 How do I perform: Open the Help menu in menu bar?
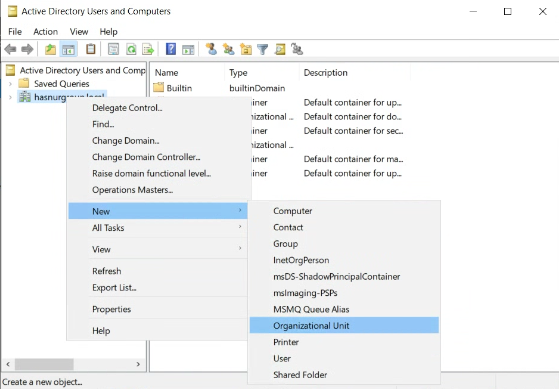[108, 32]
